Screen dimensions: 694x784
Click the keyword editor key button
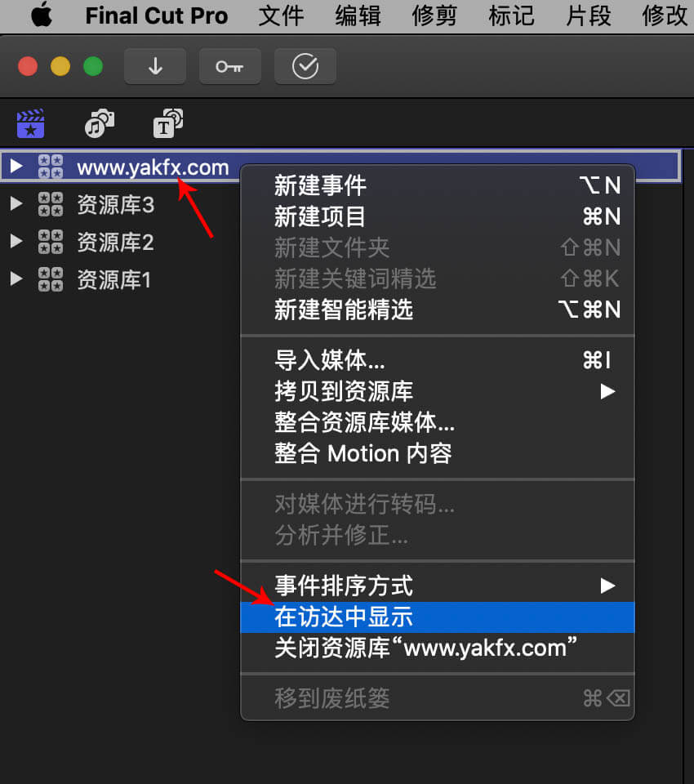click(x=230, y=66)
